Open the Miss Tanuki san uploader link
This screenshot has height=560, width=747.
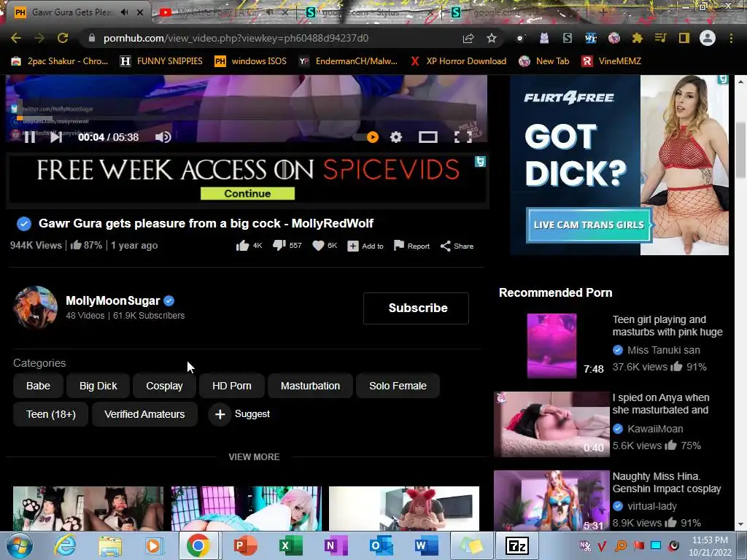pyautogui.click(x=664, y=350)
